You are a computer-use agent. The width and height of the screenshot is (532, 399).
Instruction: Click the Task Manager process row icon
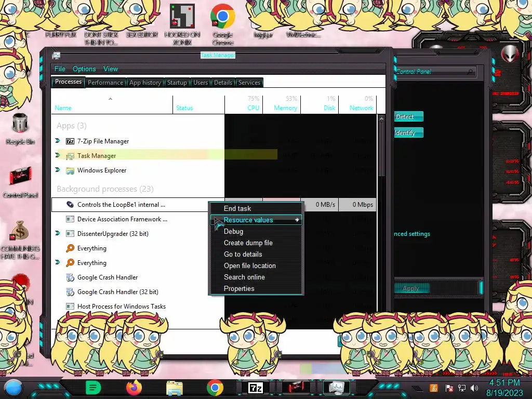coord(70,156)
